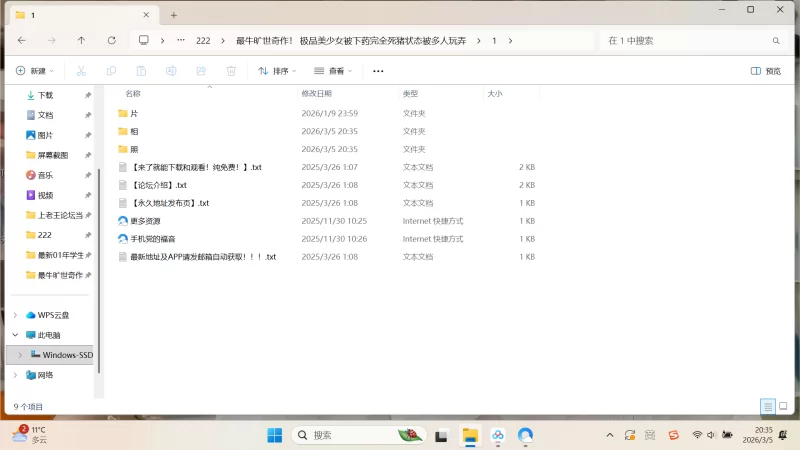
Task: Go up one folder with Up arrow
Action: point(81,41)
